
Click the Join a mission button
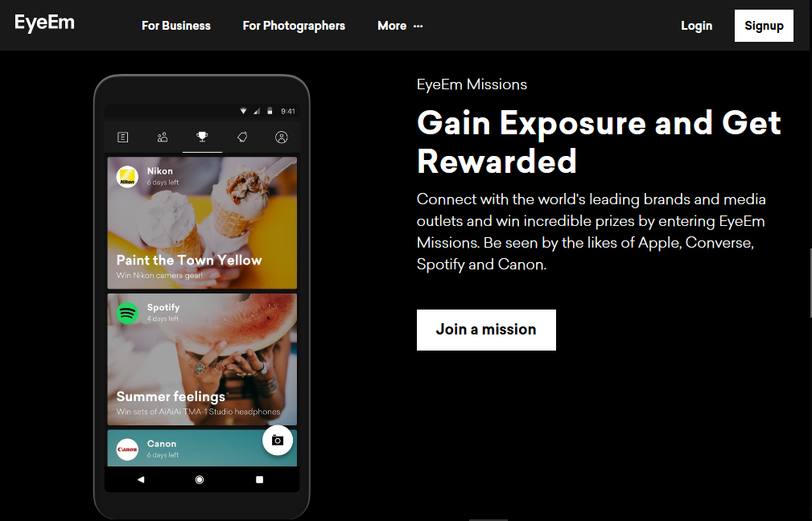coord(486,330)
